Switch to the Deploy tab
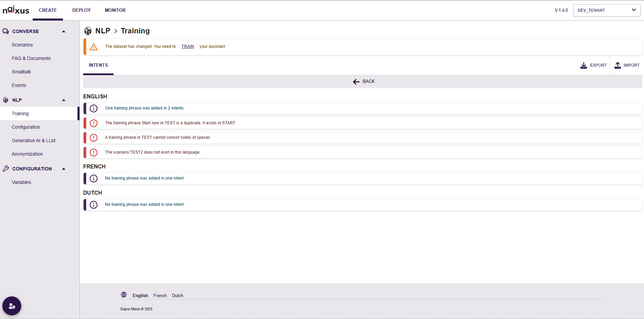Image resolution: width=644 pixels, height=319 pixels. point(82,10)
